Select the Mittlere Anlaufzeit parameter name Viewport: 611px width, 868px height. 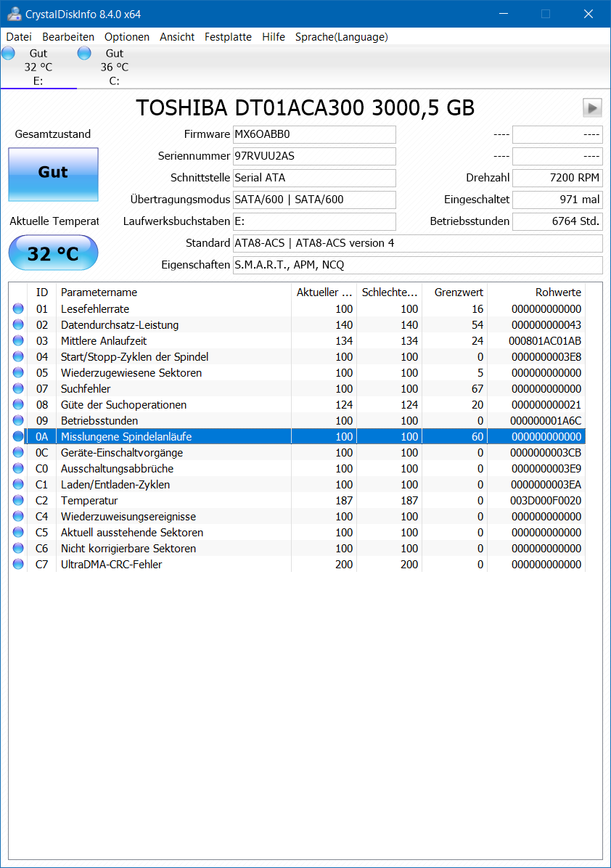tap(104, 341)
